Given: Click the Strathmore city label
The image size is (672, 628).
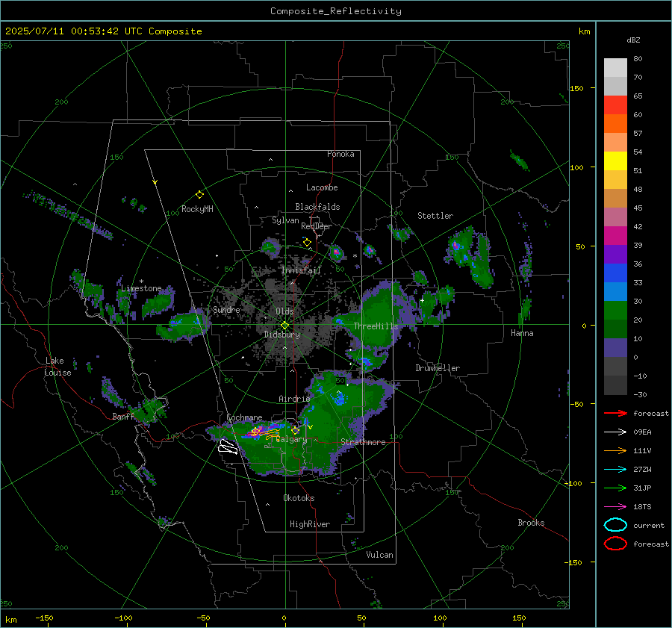Looking at the screenshot, I should tap(363, 442).
